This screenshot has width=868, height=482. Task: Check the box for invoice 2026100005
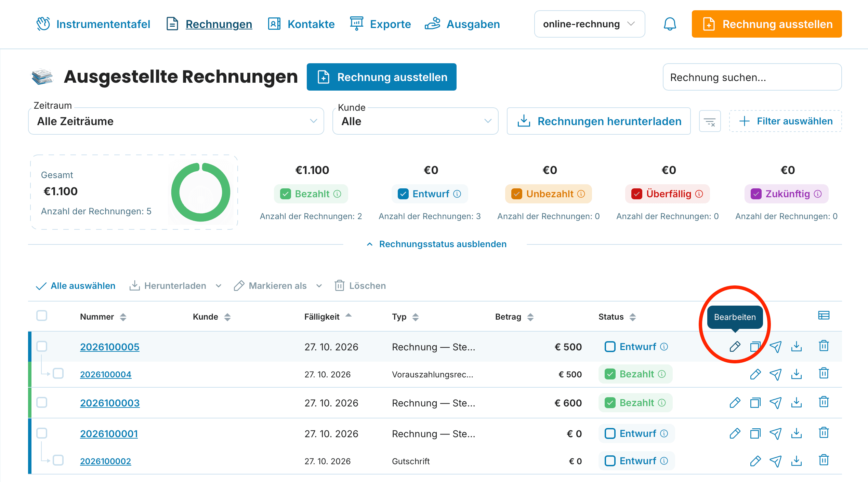42,346
